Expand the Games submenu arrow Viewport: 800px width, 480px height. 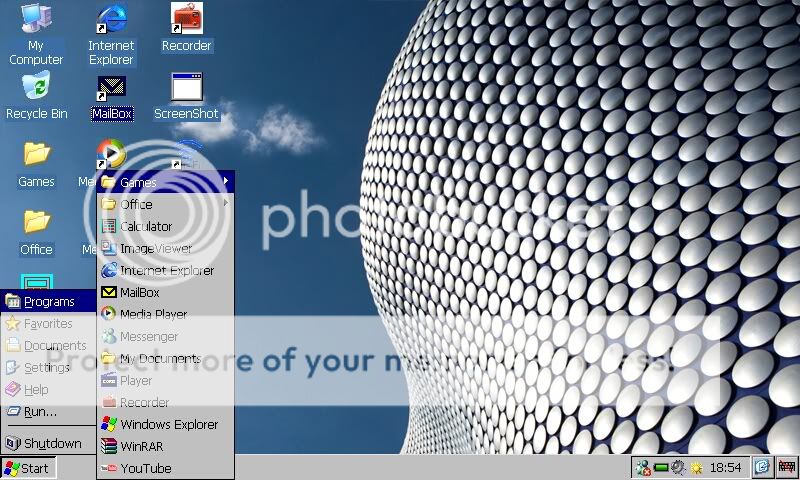tap(226, 181)
